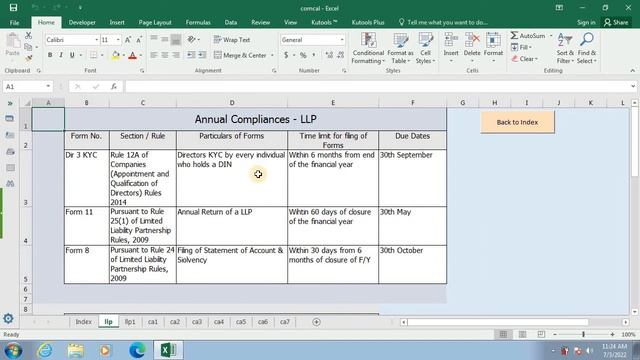Open the Calibri font name dropdown
640x360 pixels.
[97, 40]
